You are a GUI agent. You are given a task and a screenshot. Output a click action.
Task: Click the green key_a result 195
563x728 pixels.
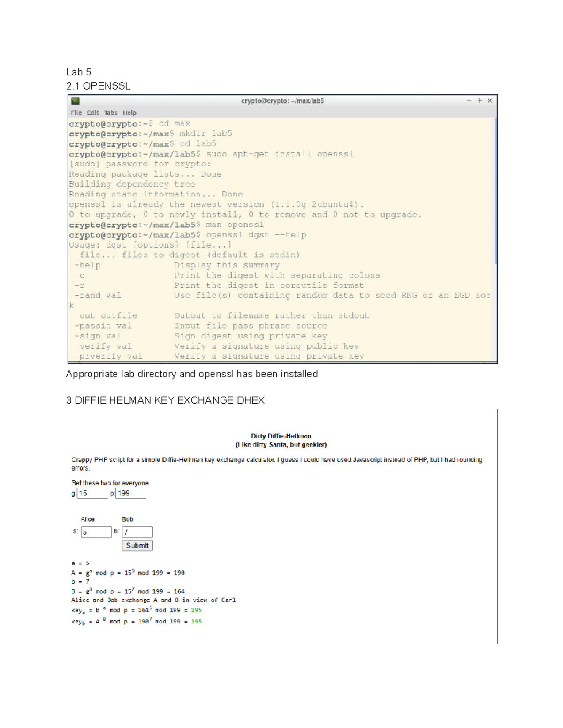(x=196, y=610)
